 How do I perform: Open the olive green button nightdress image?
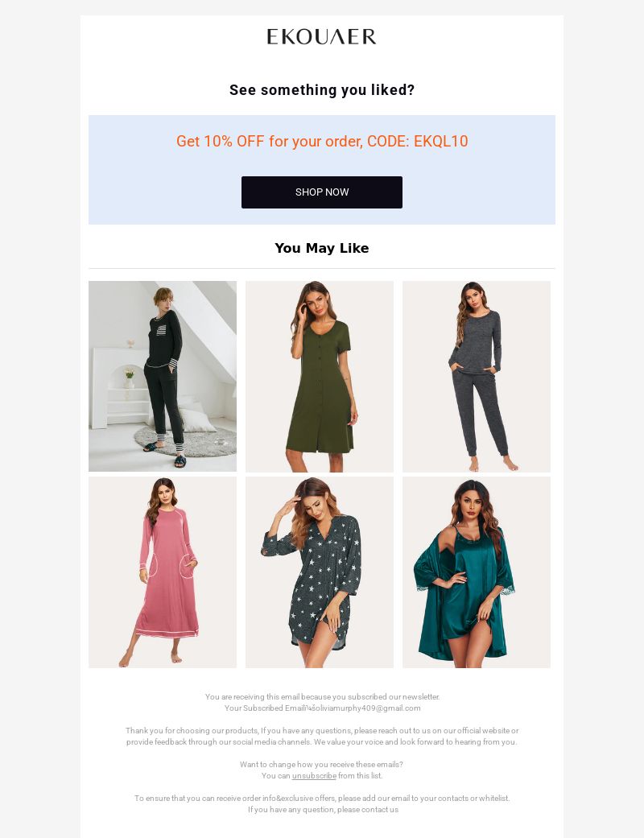click(x=320, y=376)
